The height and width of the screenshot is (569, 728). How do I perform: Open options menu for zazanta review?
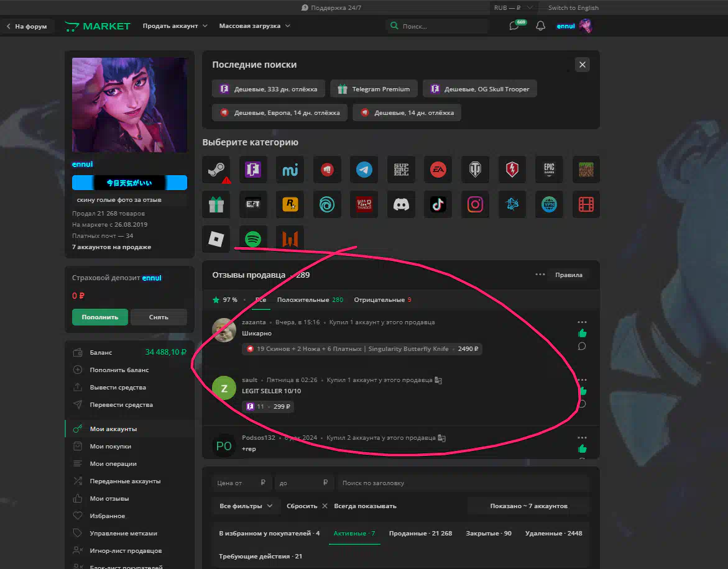(583, 322)
